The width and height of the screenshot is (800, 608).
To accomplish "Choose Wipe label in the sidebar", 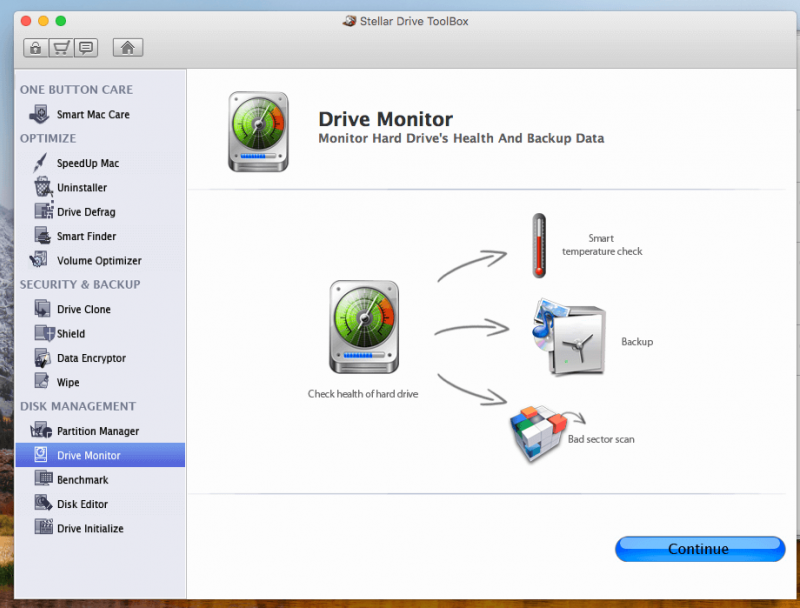I will [68, 383].
